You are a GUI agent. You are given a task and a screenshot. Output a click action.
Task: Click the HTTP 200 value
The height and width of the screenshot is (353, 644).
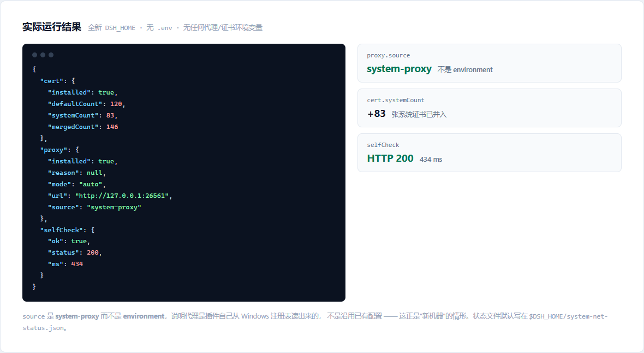pos(390,158)
